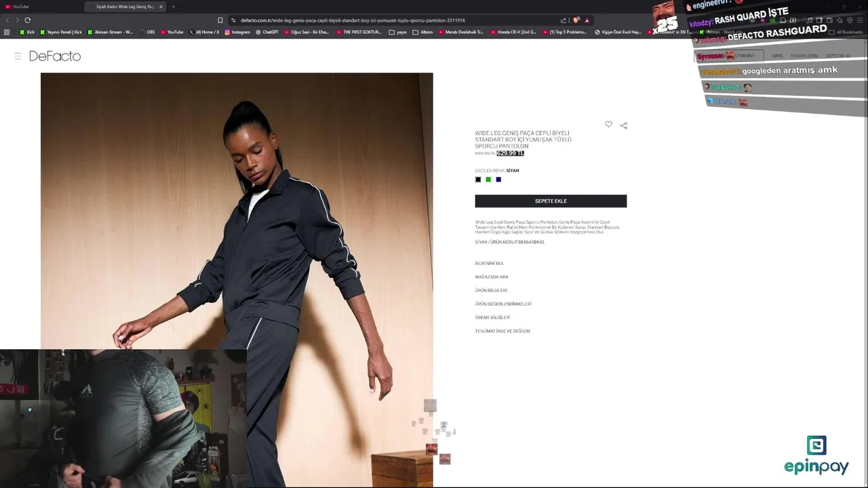
Task: Open Yayıncı Paneli | Kick bookmark
Action: (61, 32)
